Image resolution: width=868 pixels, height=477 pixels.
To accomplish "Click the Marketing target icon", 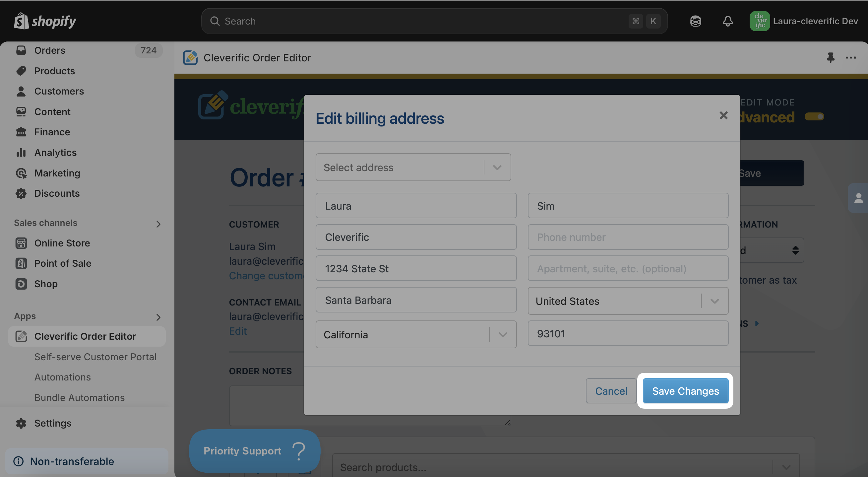I will click(21, 173).
